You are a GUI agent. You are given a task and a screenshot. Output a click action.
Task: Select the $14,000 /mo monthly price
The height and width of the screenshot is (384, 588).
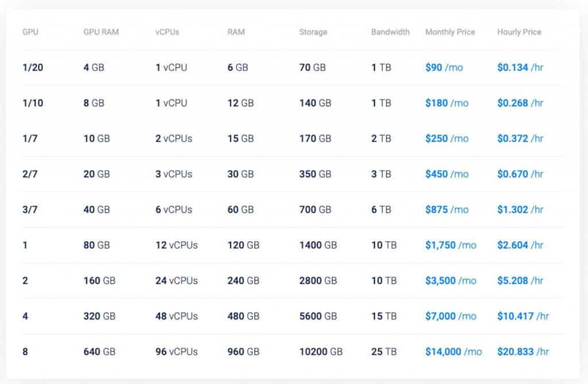coord(454,352)
